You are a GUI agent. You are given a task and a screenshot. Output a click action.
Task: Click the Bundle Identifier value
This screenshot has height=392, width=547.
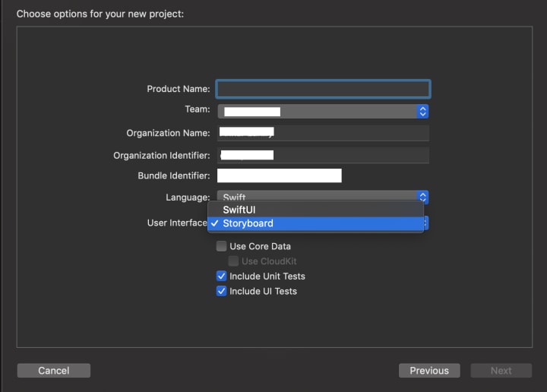(x=280, y=176)
